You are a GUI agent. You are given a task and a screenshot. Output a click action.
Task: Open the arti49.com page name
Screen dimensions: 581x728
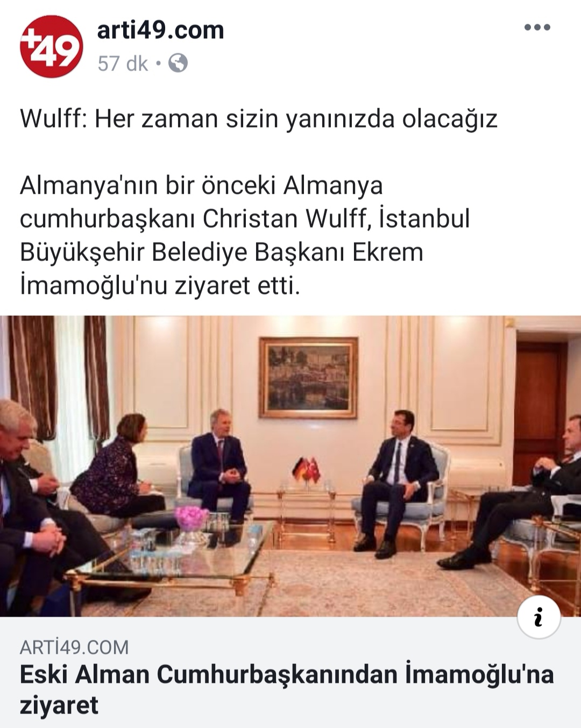coord(160,30)
